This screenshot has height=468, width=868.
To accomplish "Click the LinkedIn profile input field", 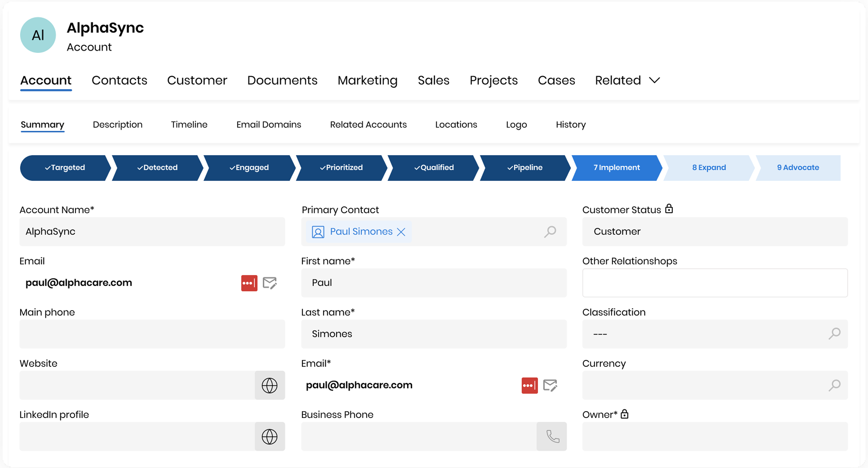I will [x=137, y=437].
